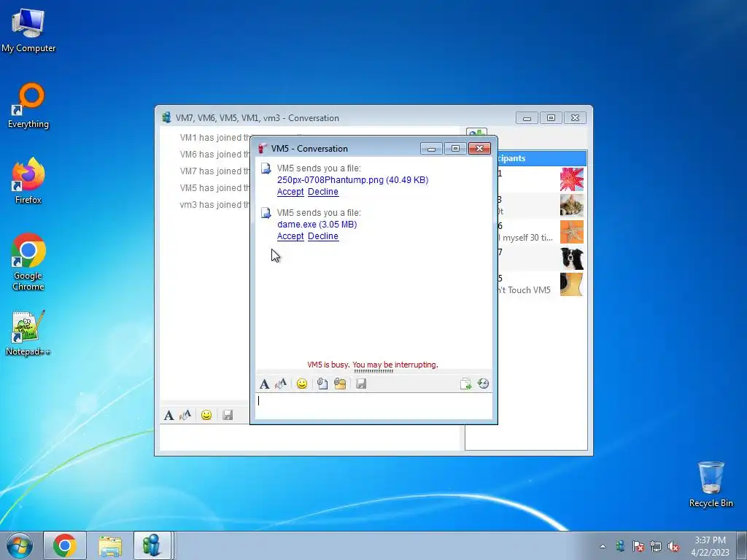This screenshot has height=560, width=747.
Task: Open the Windows Start menu
Action: pyautogui.click(x=20, y=545)
